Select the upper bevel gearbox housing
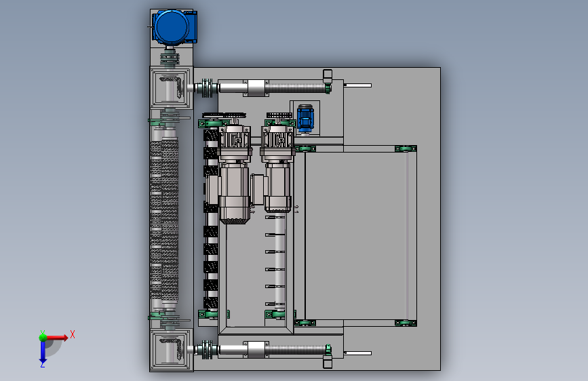The width and height of the screenshot is (588, 381). 171,88
